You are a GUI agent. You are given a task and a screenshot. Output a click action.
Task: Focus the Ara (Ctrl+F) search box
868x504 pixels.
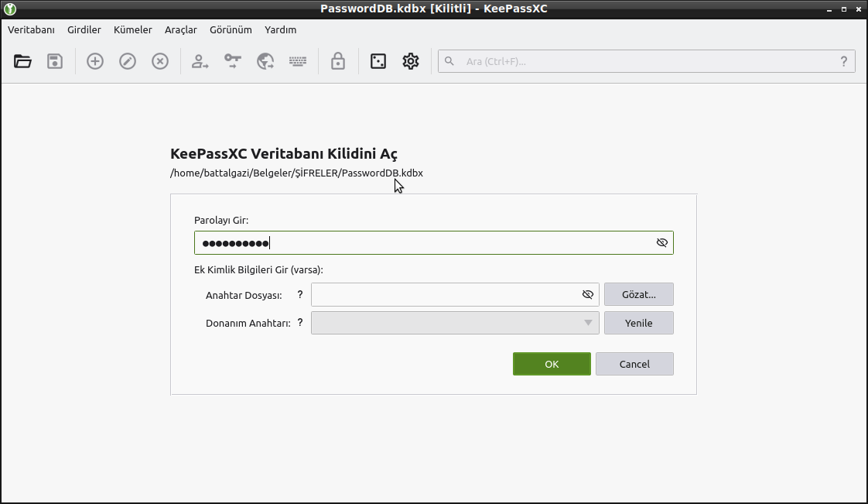[x=648, y=61]
